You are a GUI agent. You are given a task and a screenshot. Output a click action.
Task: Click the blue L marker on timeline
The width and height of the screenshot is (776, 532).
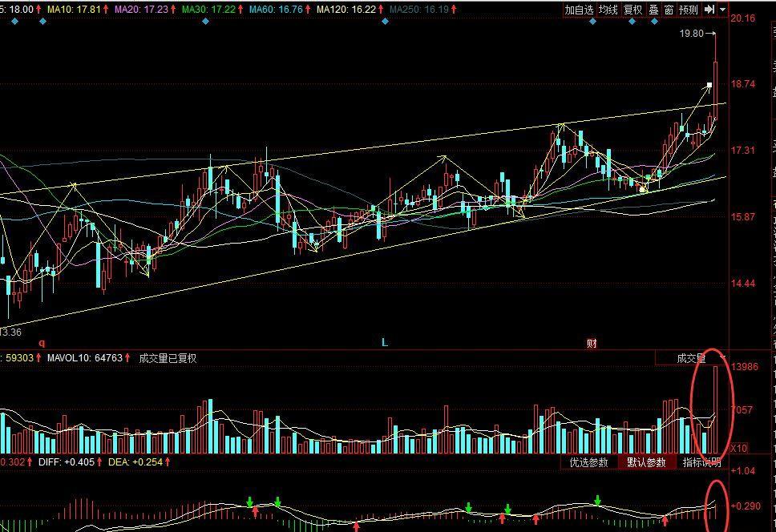point(385,343)
